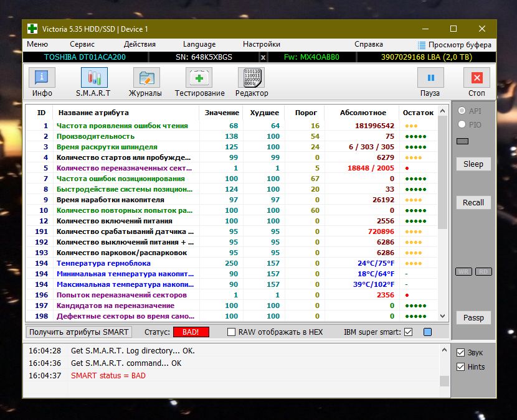
Task: Click the Пауза pause icon
Action: tap(430, 78)
